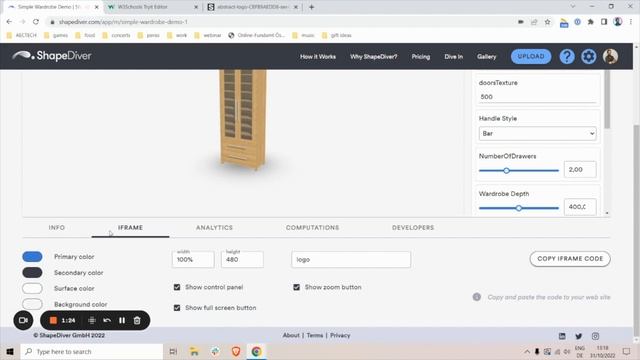Click the iframe width input field

(x=193, y=259)
